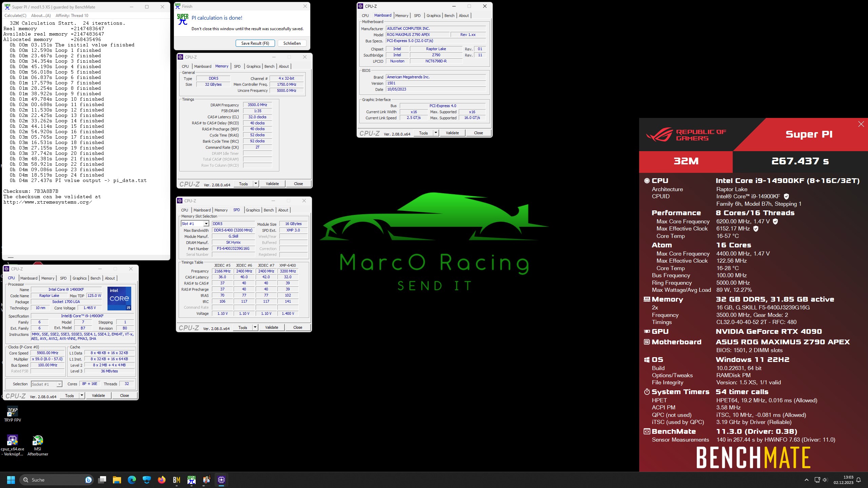Switch to BenchMate via taskbar BM icon

(177, 480)
